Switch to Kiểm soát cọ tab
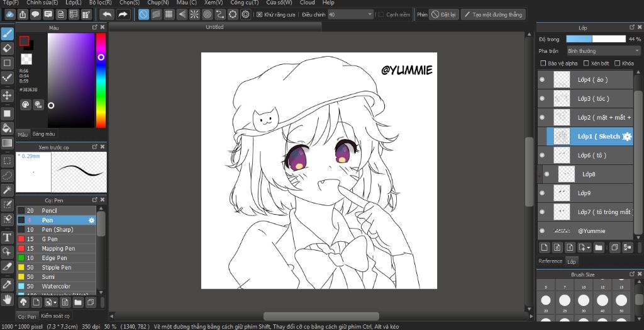 pyautogui.click(x=55, y=316)
